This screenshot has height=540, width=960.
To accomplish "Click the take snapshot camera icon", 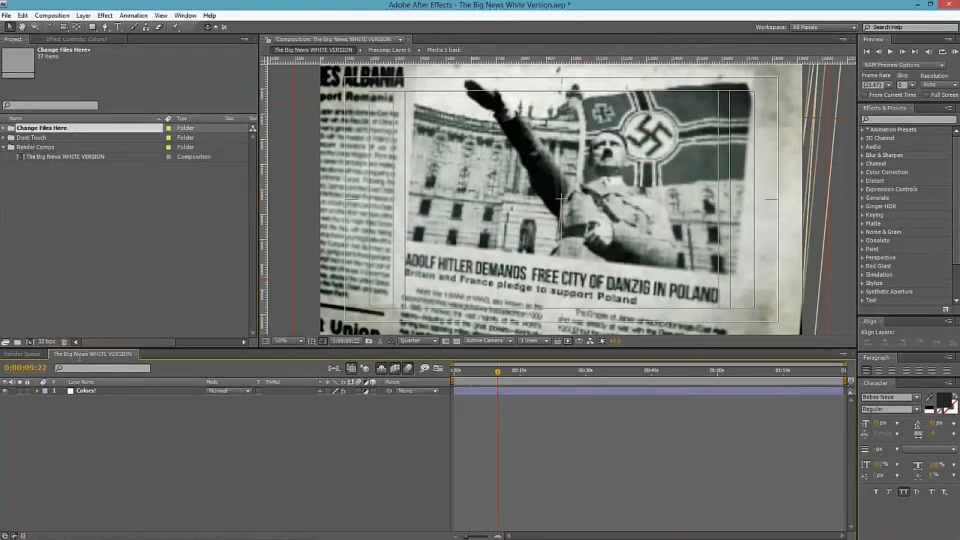I will (369, 341).
